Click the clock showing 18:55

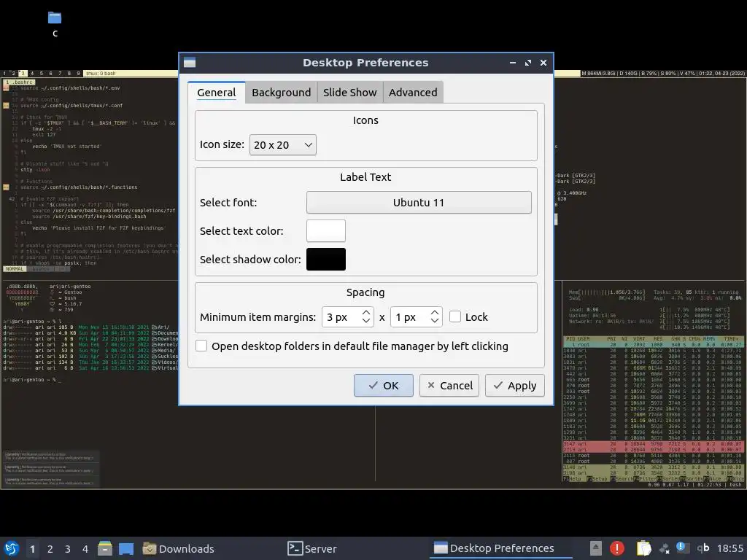point(729,548)
